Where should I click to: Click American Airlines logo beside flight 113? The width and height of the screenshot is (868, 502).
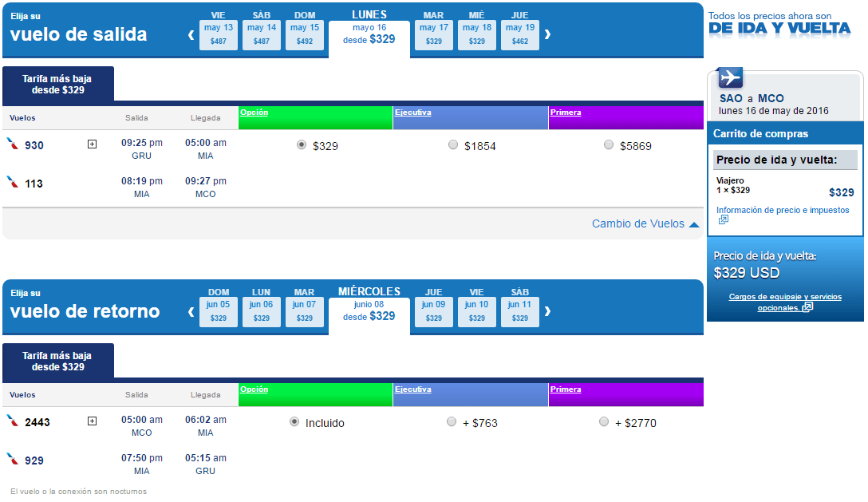coord(12,182)
